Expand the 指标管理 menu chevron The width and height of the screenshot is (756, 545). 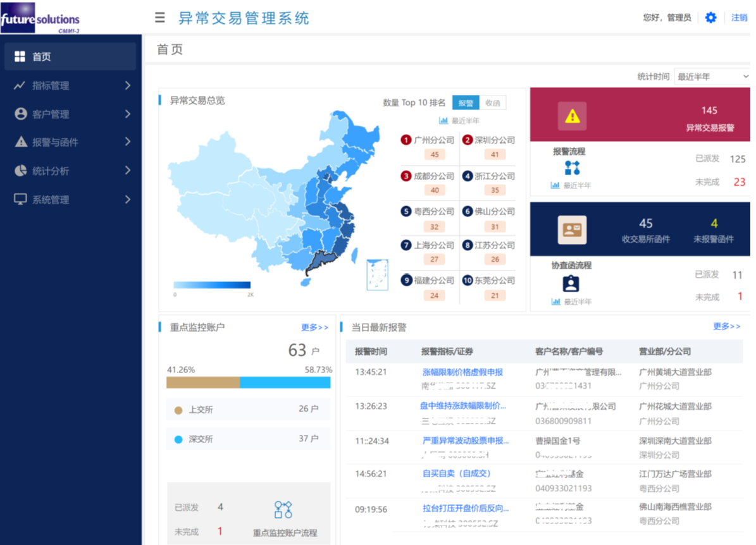(x=127, y=85)
